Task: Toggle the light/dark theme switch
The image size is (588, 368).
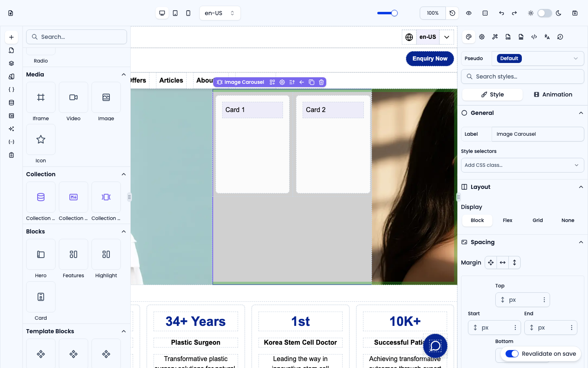Action: (545, 13)
